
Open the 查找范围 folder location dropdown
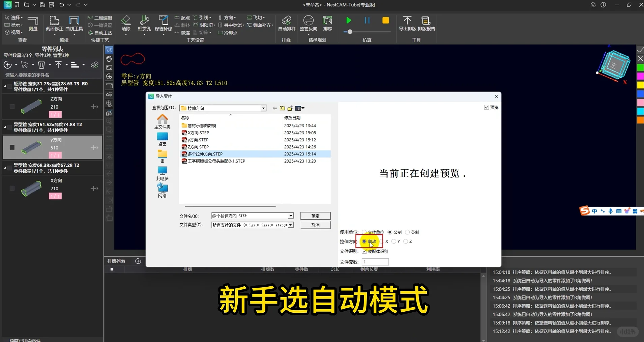click(263, 108)
